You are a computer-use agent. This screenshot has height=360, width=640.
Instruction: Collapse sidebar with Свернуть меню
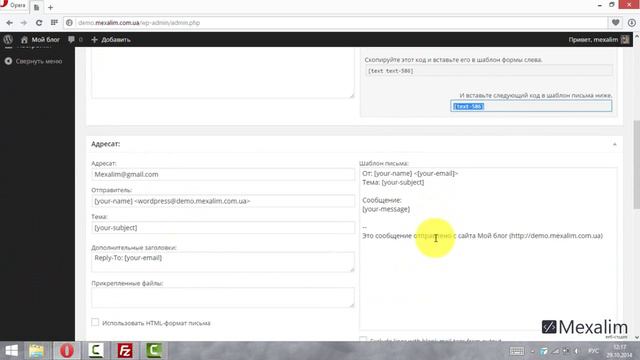[33, 61]
